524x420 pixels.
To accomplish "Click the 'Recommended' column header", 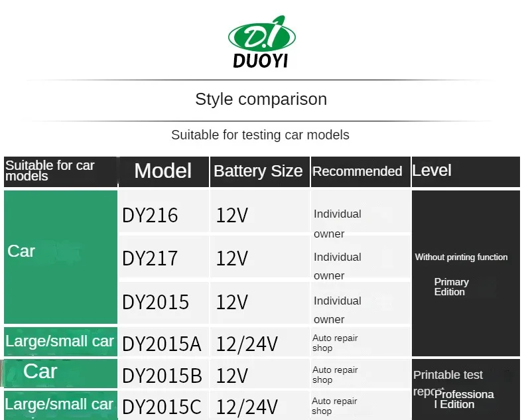I will coord(361,172).
